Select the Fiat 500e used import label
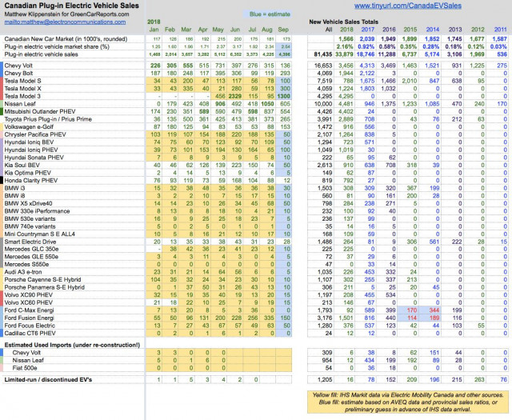Image resolution: width=512 pixels, height=420 pixels. (25, 368)
